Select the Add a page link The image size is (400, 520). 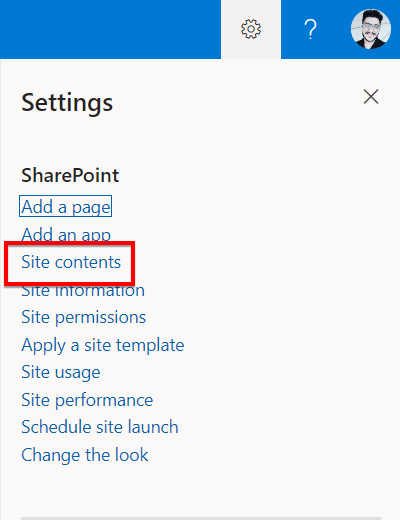pyautogui.click(x=65, y=206)
